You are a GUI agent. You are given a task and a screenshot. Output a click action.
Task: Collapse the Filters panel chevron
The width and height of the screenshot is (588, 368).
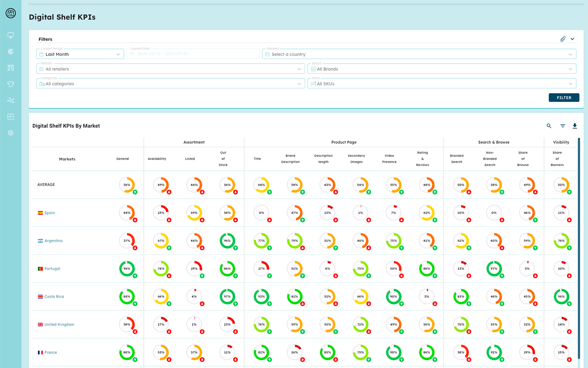572,39
